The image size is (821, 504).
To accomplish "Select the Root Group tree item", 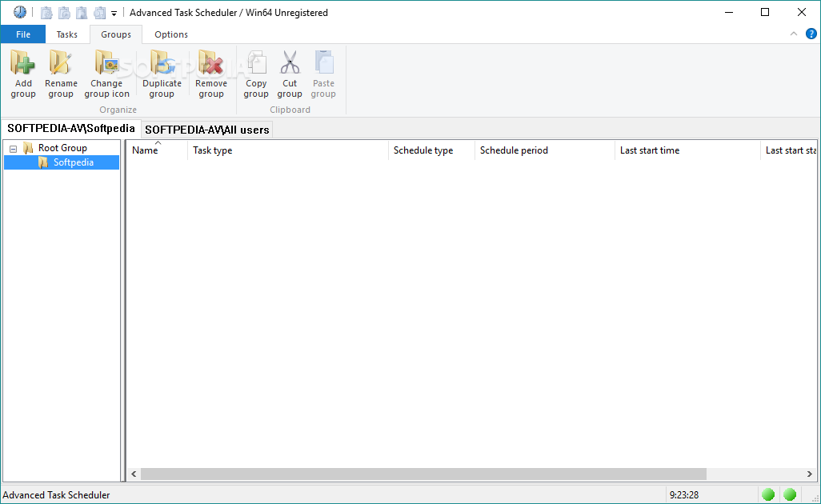I will tap(62, 148).
